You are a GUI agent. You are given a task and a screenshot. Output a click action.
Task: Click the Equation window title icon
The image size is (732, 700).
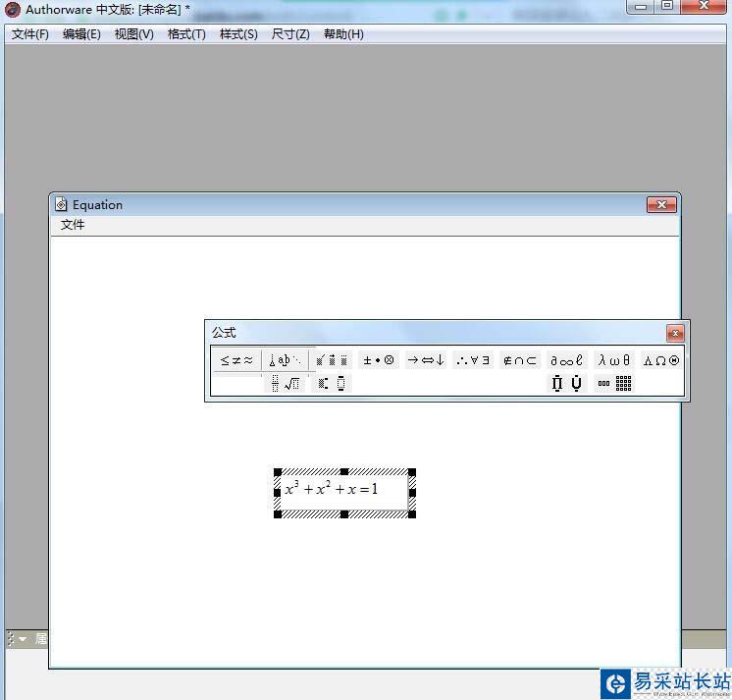tap(61, 204)
